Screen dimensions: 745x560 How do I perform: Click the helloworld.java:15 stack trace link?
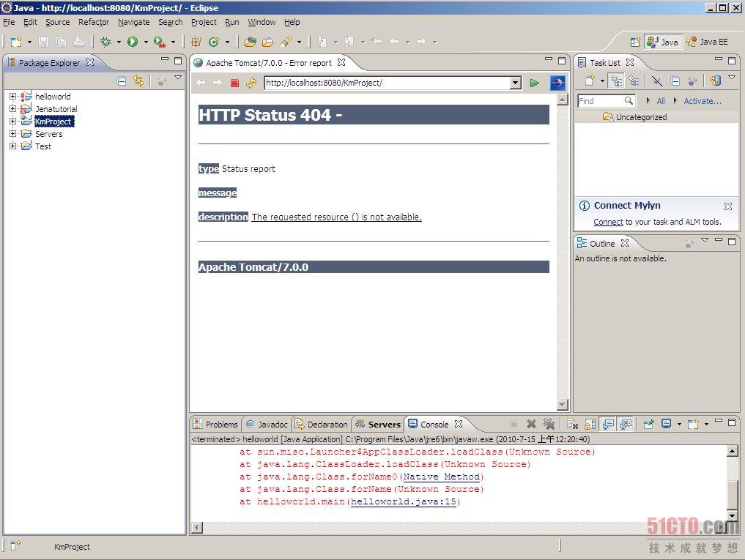[404, 502]
